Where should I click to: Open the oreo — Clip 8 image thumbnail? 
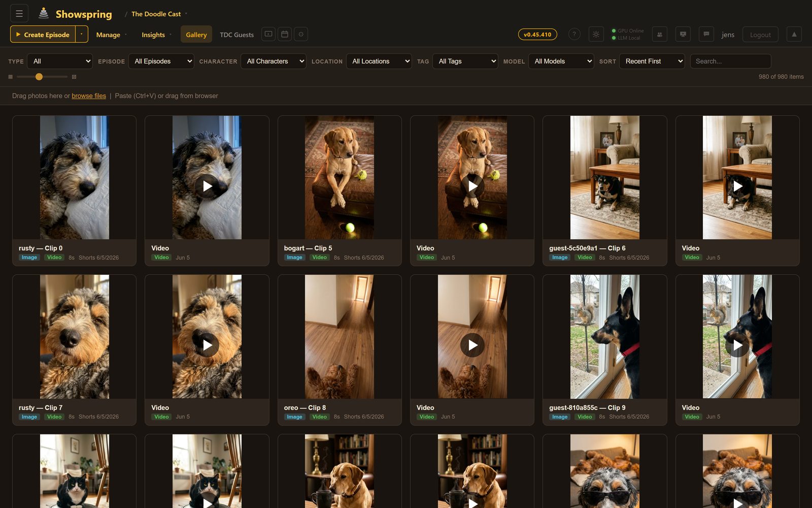pos(340,337)
